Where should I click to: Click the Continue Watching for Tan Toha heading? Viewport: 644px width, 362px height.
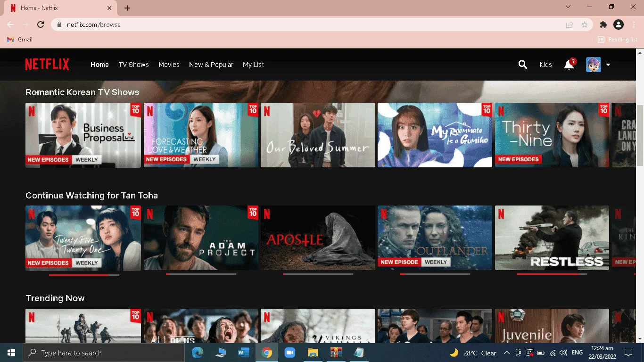click(91, 196)
